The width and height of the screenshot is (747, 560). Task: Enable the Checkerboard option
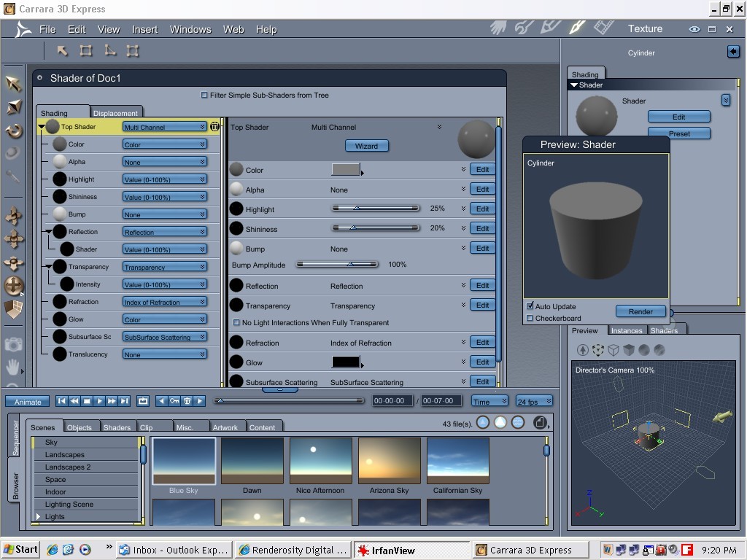(530, 318)
